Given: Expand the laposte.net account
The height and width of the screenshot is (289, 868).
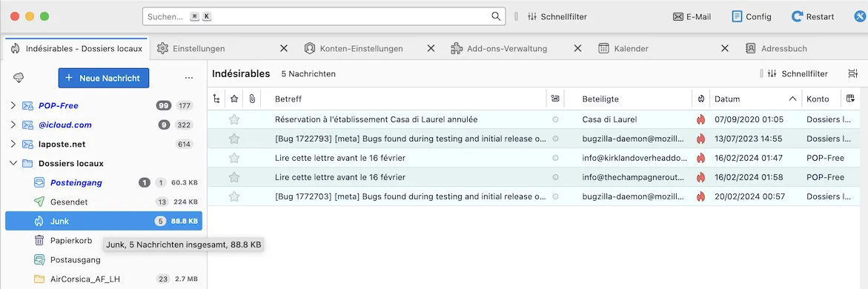Looking at the screenshot, I should [13, 144].
